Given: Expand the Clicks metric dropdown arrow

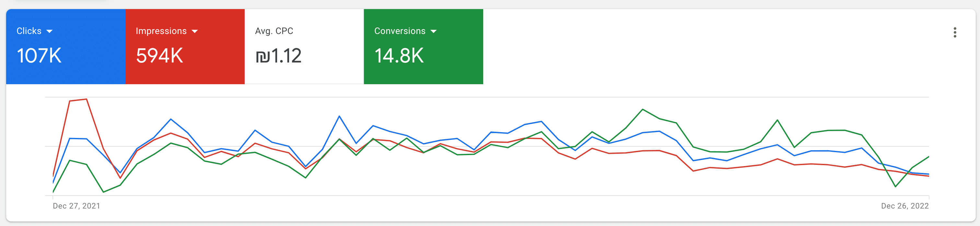Looking at the screenshot, I should 50,31.
